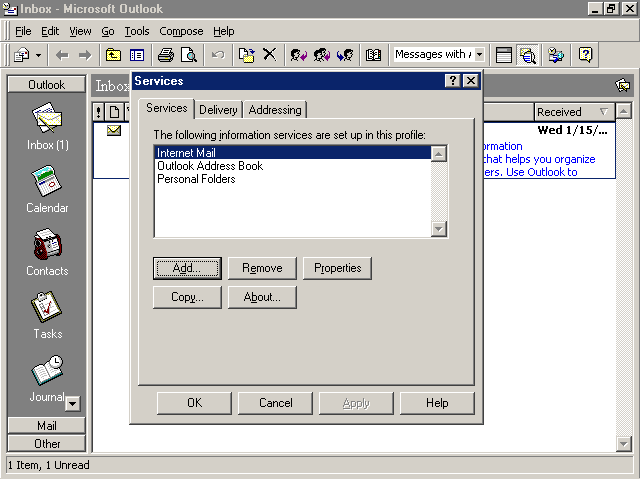The height and width of the screenshot is (480, 640).
Task: Open Journal shortcut in Outlook bar
Action: (x=47, y=378)
